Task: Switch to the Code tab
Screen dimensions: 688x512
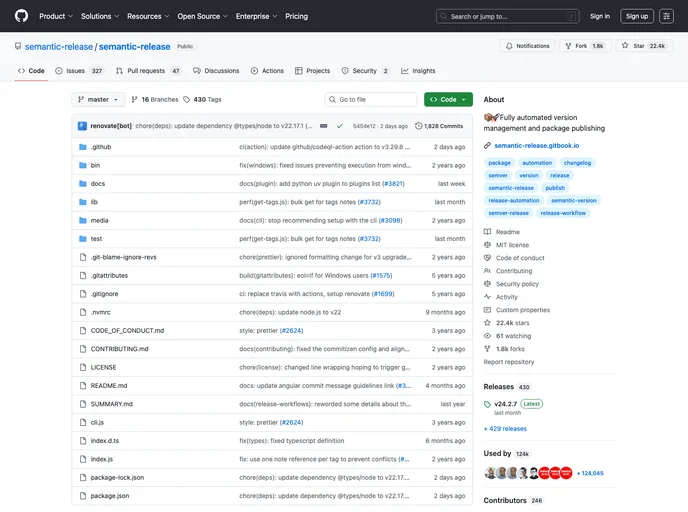Action: coord(31,71)
